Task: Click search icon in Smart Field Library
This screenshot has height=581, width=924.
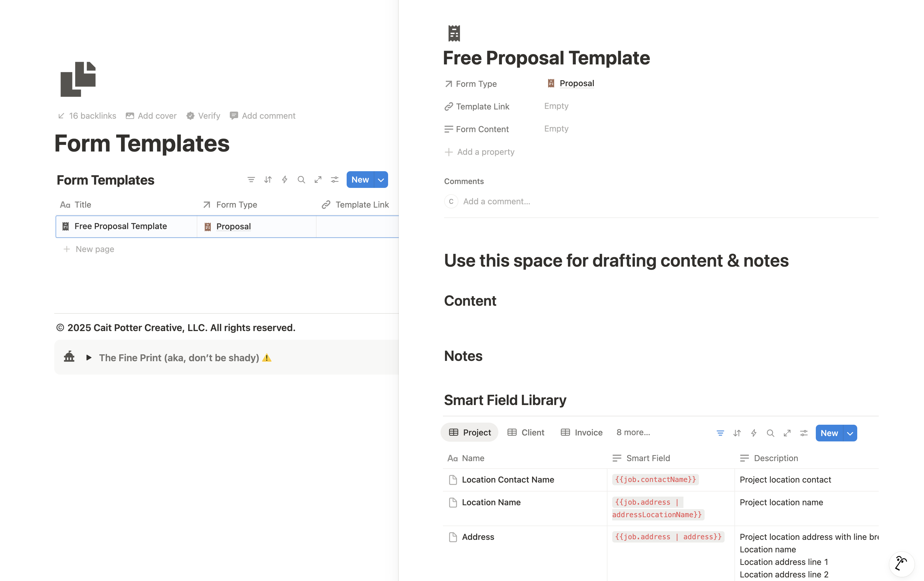Action: (x=770, y=433)
